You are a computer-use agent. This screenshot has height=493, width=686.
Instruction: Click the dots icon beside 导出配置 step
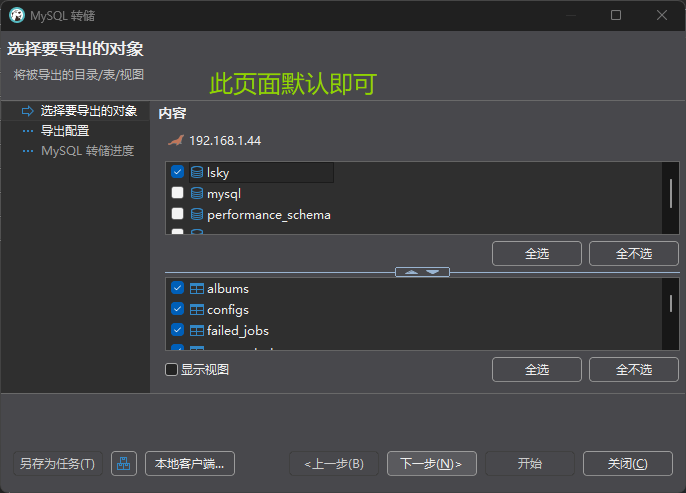[28, 131]
